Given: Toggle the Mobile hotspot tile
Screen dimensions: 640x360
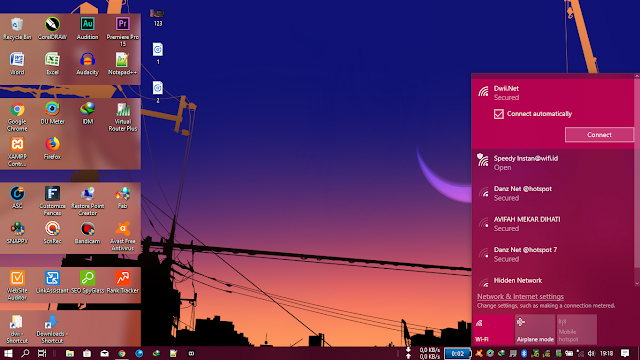Looking at the screenshot, I should point(576,329).
